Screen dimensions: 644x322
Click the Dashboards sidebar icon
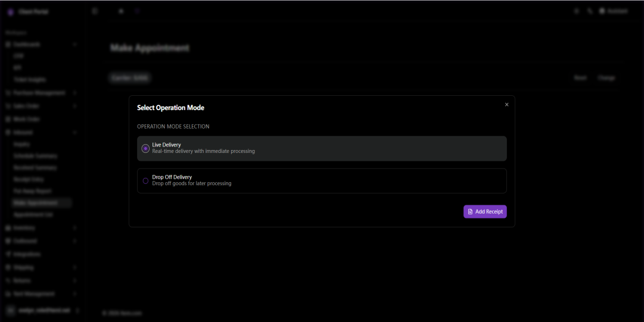(8, 44)
